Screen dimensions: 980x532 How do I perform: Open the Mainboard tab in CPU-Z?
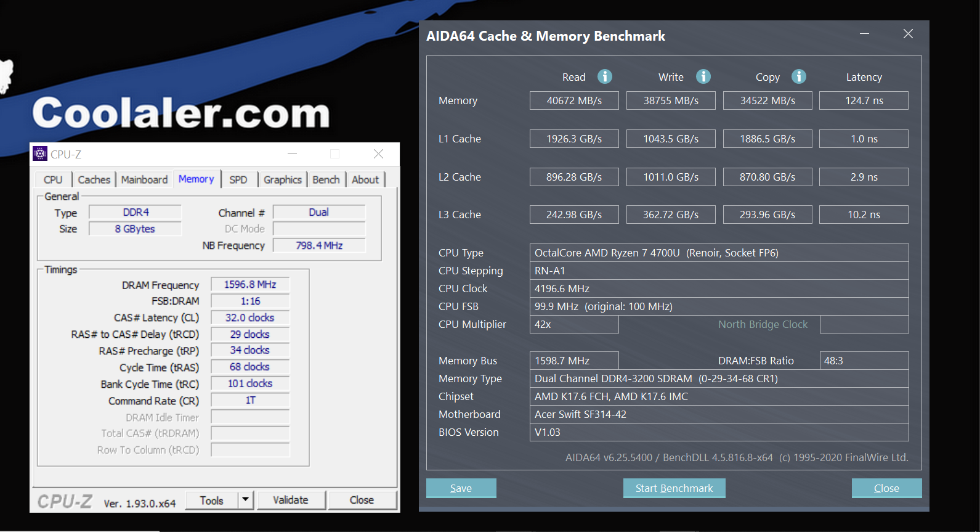[x=144, y=179]
